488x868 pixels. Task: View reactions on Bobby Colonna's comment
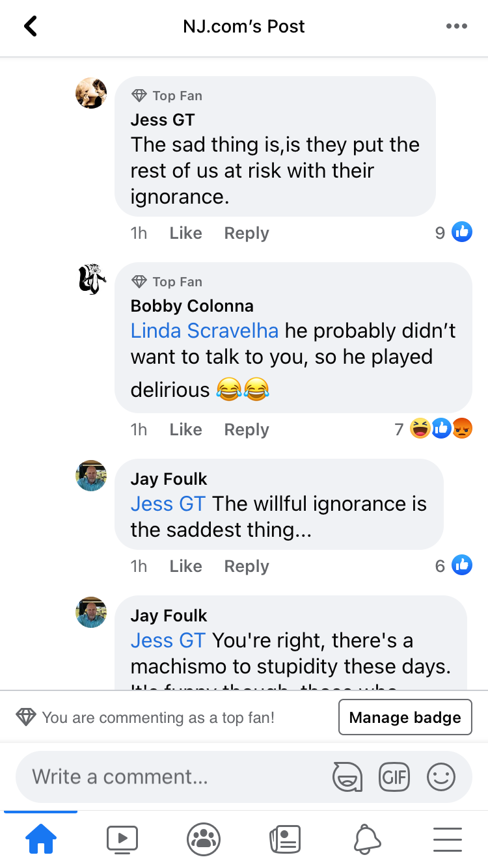pos(441,429)
